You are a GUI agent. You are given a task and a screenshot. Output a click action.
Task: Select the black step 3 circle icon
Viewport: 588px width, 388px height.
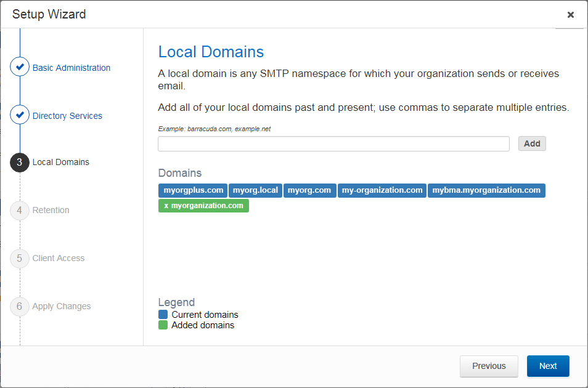click(19, 162)
